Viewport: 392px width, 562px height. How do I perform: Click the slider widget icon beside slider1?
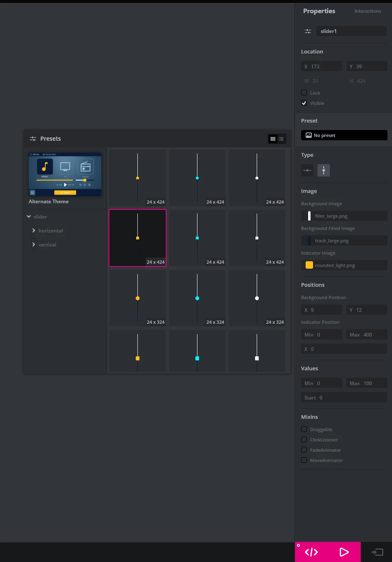click(x=308, y=31)
